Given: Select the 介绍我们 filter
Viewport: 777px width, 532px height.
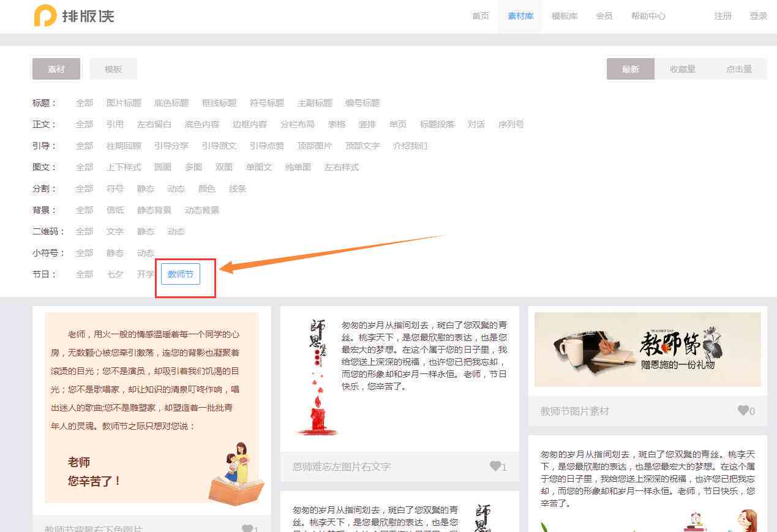Looking at the screenshot, I should coord(410,146).
